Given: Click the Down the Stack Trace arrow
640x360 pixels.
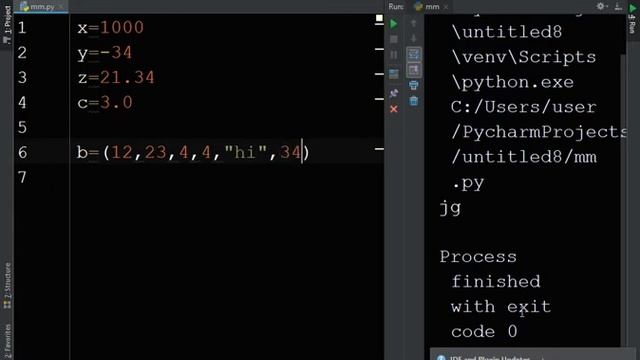Looking at the screenshot, I should pos(413,39).
